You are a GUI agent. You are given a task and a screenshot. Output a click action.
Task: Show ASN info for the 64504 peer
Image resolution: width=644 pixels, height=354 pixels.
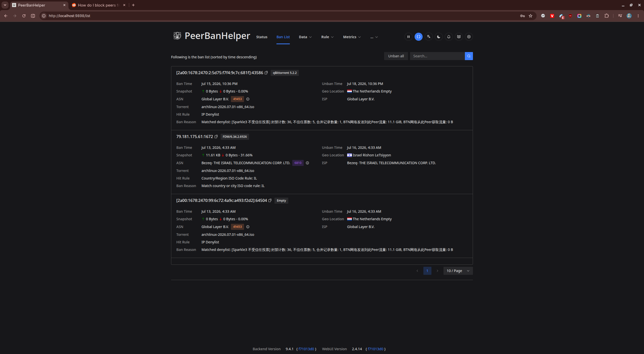coord(248,227)
